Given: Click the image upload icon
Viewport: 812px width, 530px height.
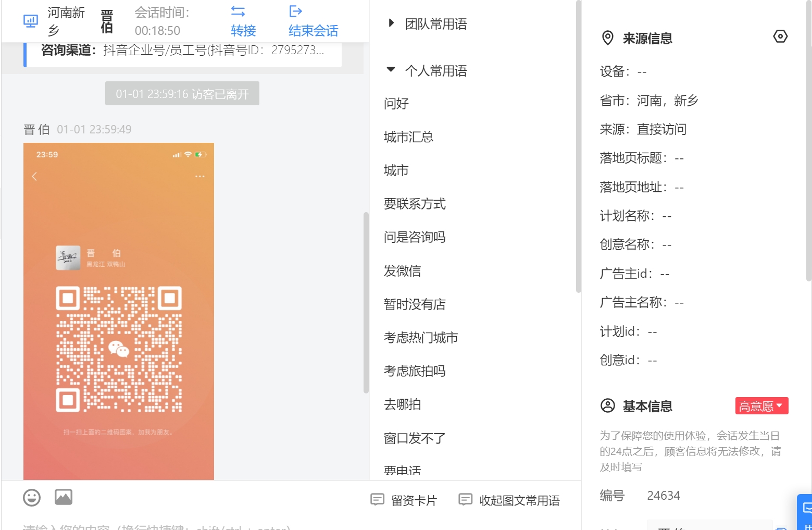Looking at the screenshot, I should (x=64, y=497).
